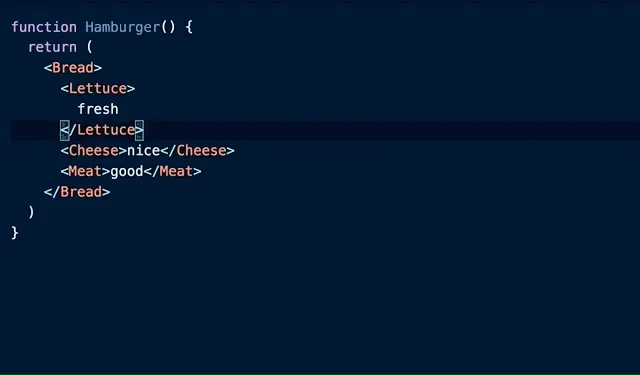Place cursor on the word fresh
The width and height of the screenshot is (640, 375).
tap(98, 109)
